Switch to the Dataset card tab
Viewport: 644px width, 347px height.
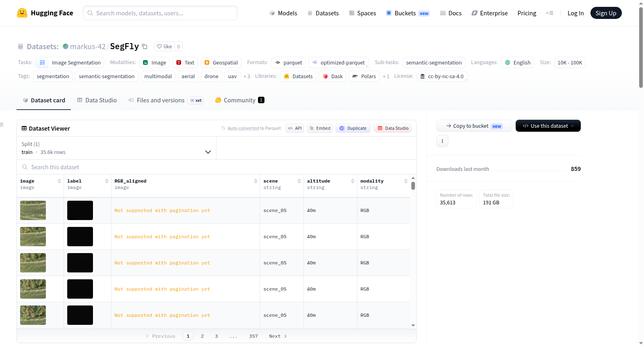click(43, 100)
